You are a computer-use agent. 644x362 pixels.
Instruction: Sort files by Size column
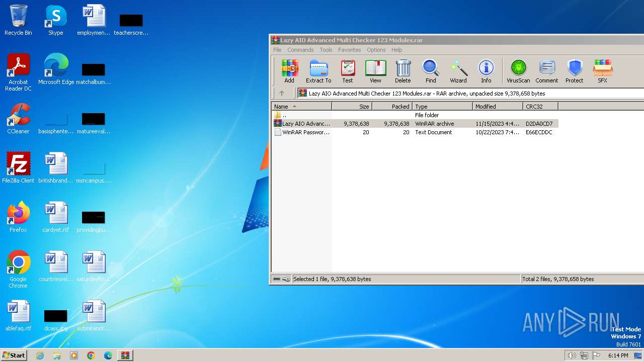click(x=352, y=106)
